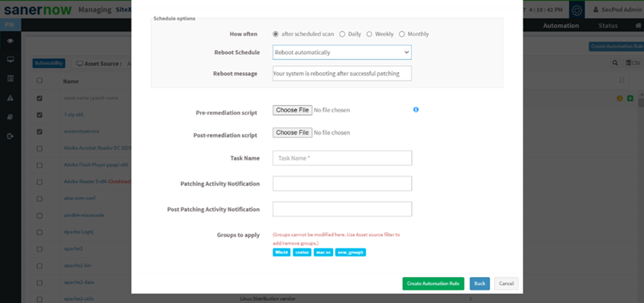Toggle the select-all checkbox in Name header
Image resolution: width=644 pixels, height=303 pixels.
40,81
